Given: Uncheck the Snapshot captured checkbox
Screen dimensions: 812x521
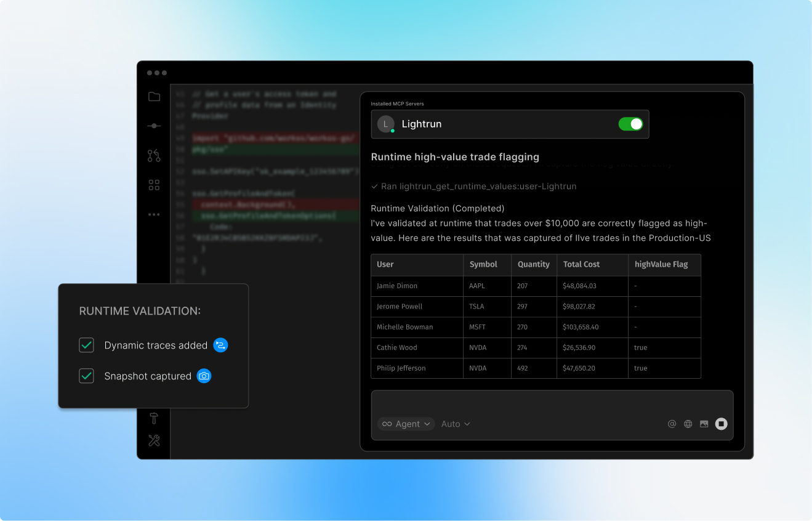Looking at the screenshot, I should 87,376.
